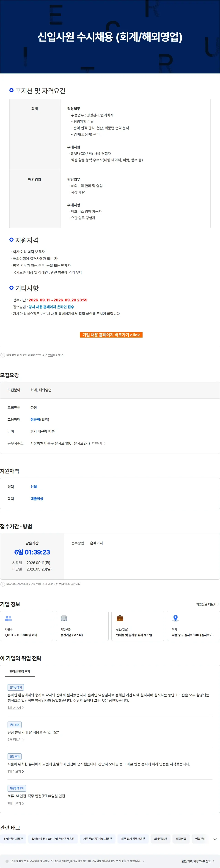Click the 2026.09.20(일) deadline date
220x868 pixels.
coord(39,569)
